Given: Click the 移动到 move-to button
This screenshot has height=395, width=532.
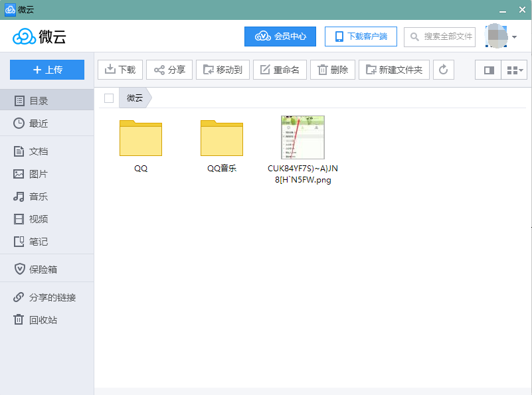Looking at the screenshot, I should tap(222, 70).
